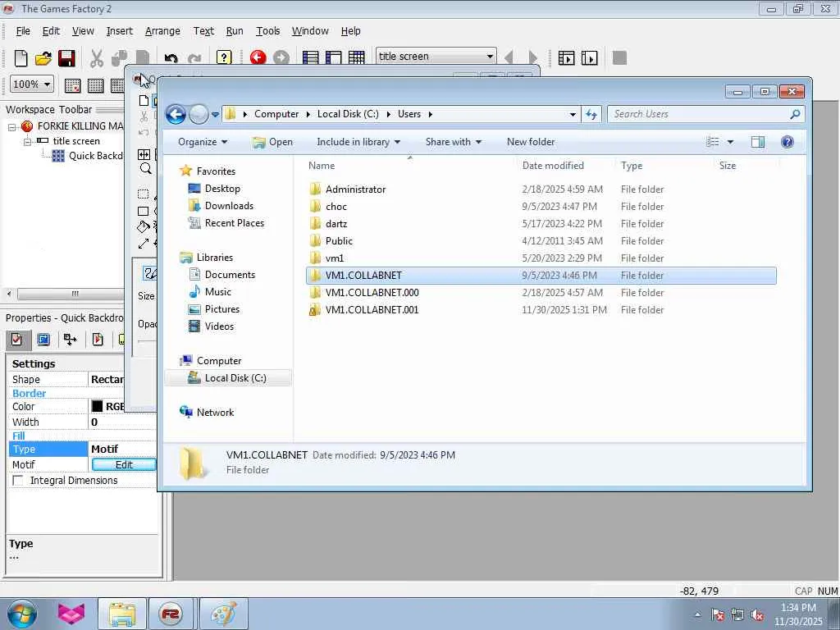
Task: Click New folder in Explorer toolbar
Action: coord(531,142)
